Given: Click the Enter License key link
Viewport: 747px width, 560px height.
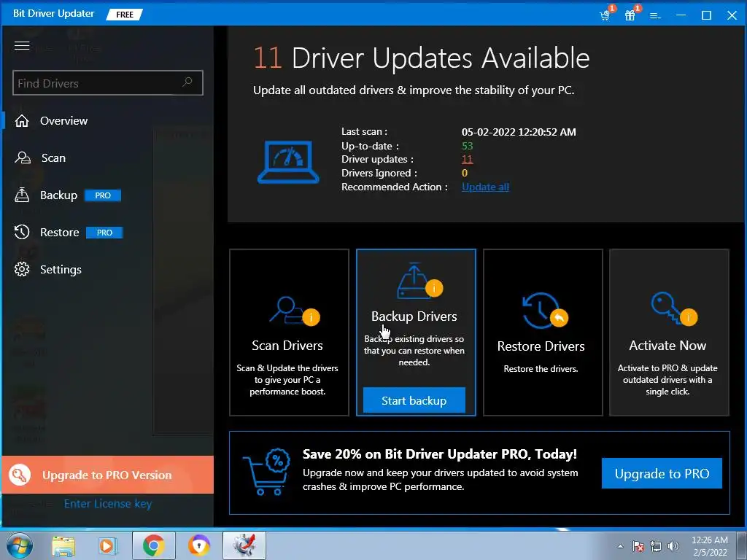Looking at the screenshot, I should click(108, 503).
